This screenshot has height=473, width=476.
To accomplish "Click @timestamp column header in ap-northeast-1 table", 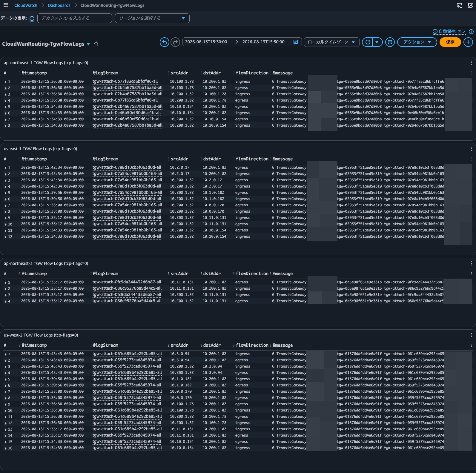I will click(x=34, y=73).
